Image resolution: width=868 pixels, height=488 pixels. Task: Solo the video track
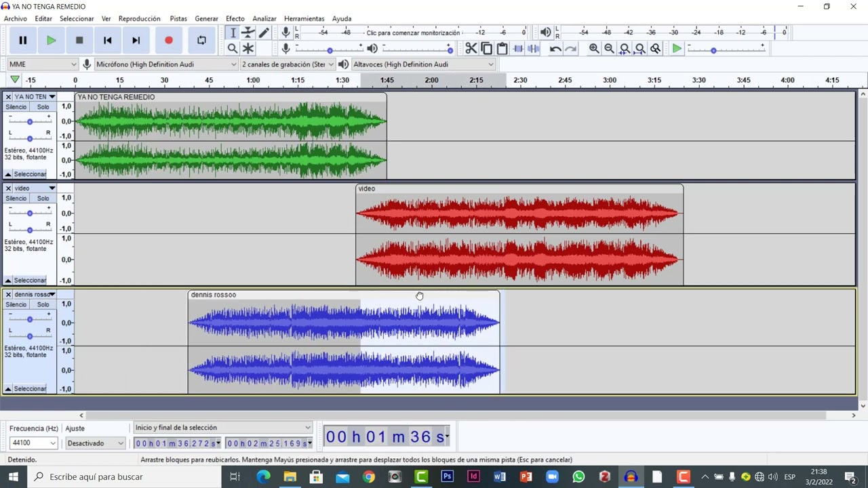coord(43,199)
